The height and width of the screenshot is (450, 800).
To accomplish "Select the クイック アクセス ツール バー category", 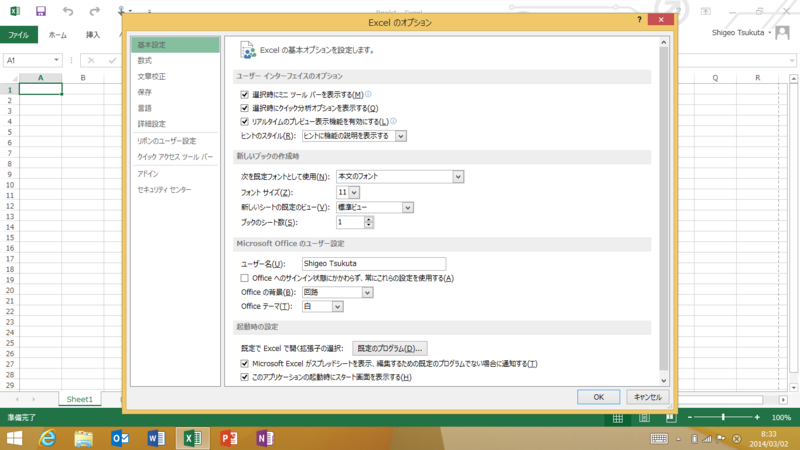I will coord(175,157).
